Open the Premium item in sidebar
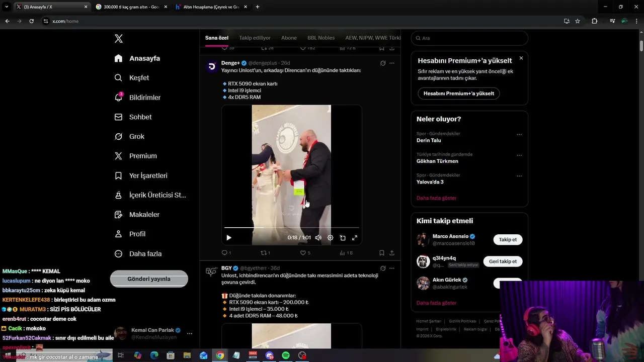Screen dimensions: 644x362 [x=136, y=156]
